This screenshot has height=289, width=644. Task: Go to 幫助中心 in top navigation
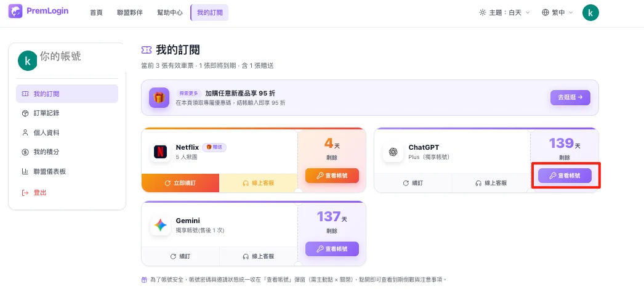point(170,13)
